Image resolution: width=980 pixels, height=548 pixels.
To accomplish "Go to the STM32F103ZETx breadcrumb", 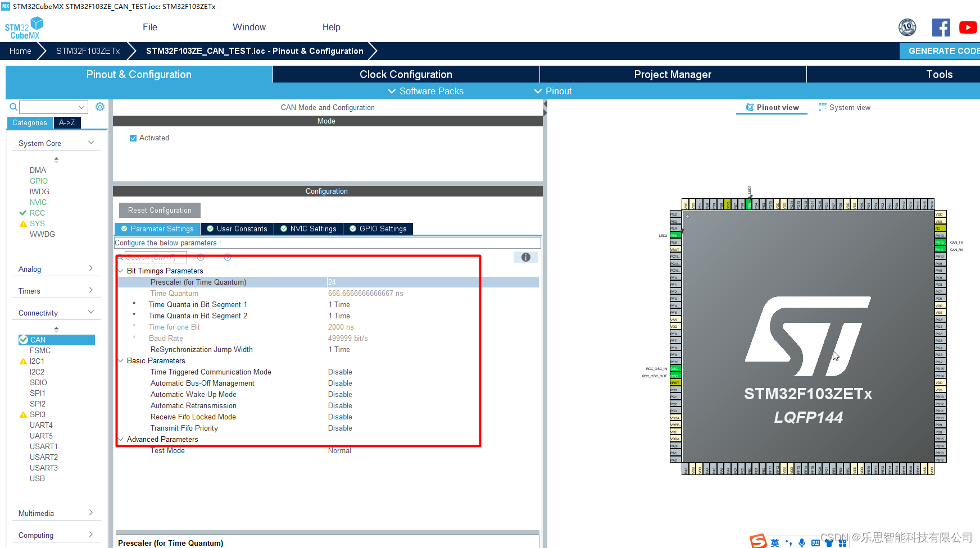I will click(x=88, y=51).
